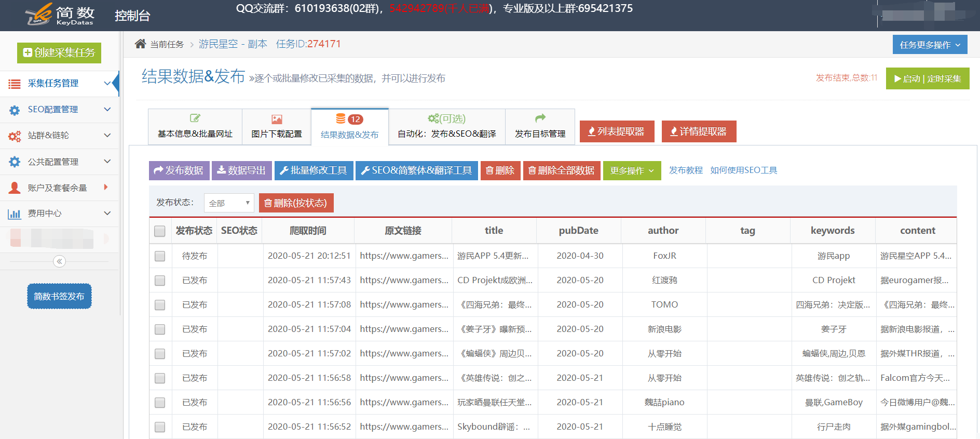Switch to 基本信息&批量网址 tab
The height and width of the screenshot is (439, 980).
(x=195, y=126)
